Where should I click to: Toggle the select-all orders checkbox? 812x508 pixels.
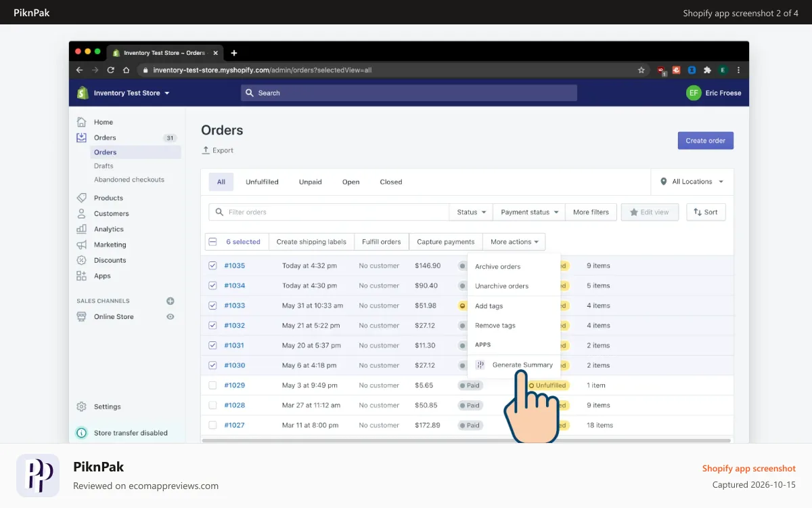(212, 242)
